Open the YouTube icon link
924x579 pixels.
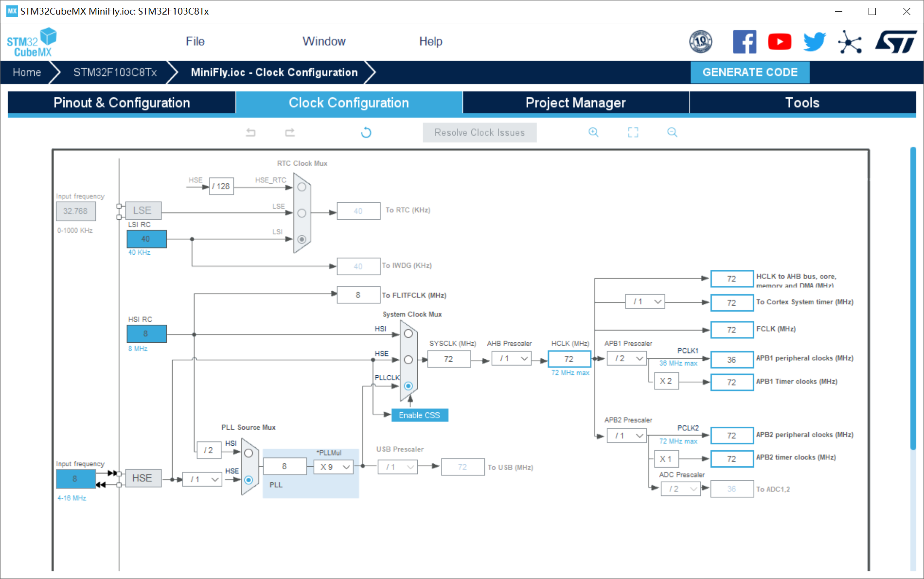(780, 42)
